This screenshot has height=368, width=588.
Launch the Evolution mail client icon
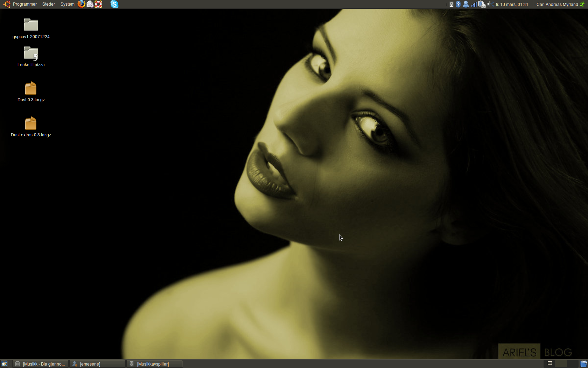(x=90, y=4)
